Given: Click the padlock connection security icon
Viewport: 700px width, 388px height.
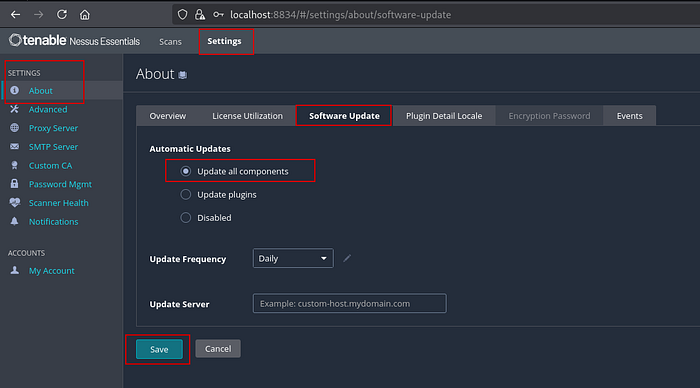Looking at the screenshot, I should pyautogui.click(x=200, y=15).
